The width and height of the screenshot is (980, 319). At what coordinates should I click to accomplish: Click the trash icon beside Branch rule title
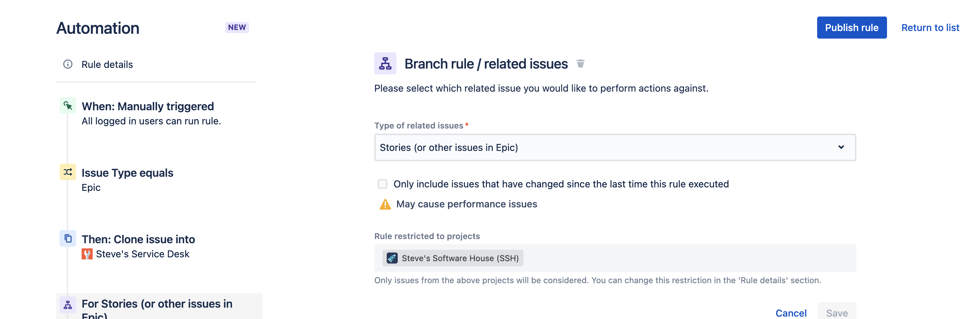coord(580,64)
